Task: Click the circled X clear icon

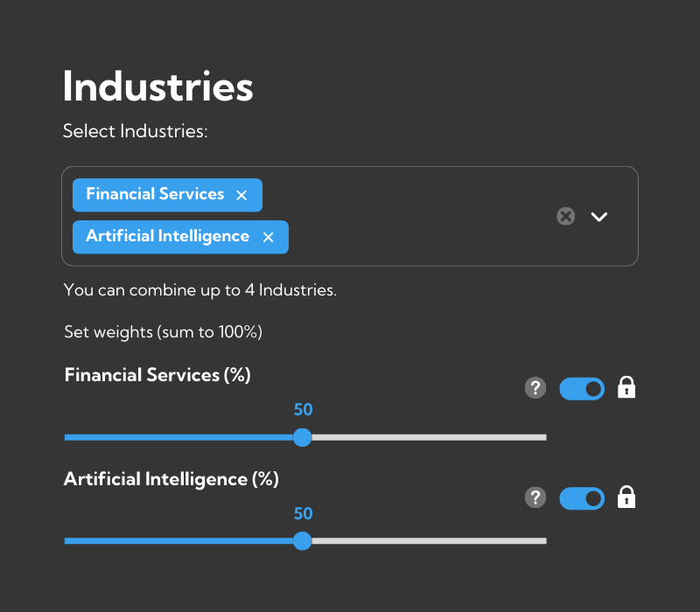Action: (x=565, y=216)
